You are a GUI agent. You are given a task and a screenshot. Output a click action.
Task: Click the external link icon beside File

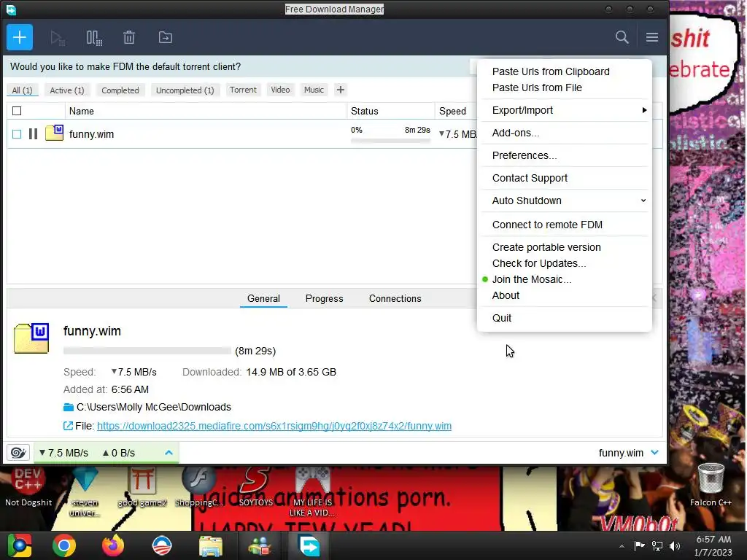point(68,426)
